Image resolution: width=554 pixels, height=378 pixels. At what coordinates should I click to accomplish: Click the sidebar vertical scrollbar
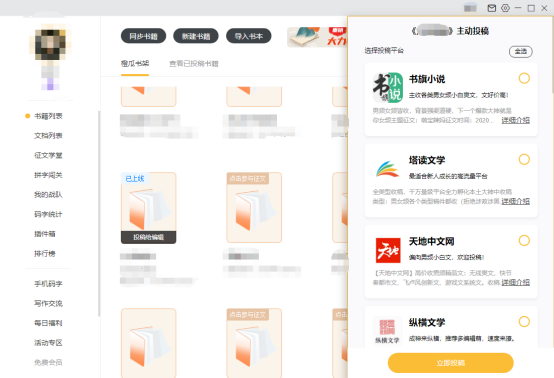99,214
